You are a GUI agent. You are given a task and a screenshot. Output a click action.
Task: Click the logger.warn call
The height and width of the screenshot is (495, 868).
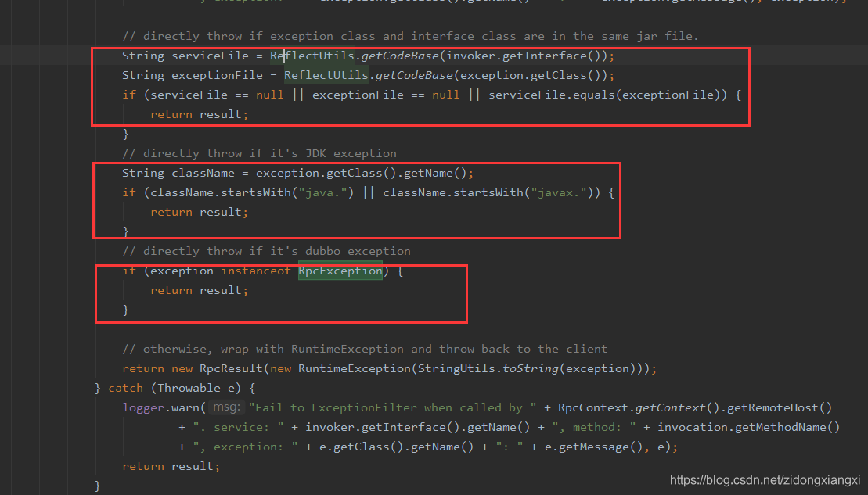(x=160, y=407)
